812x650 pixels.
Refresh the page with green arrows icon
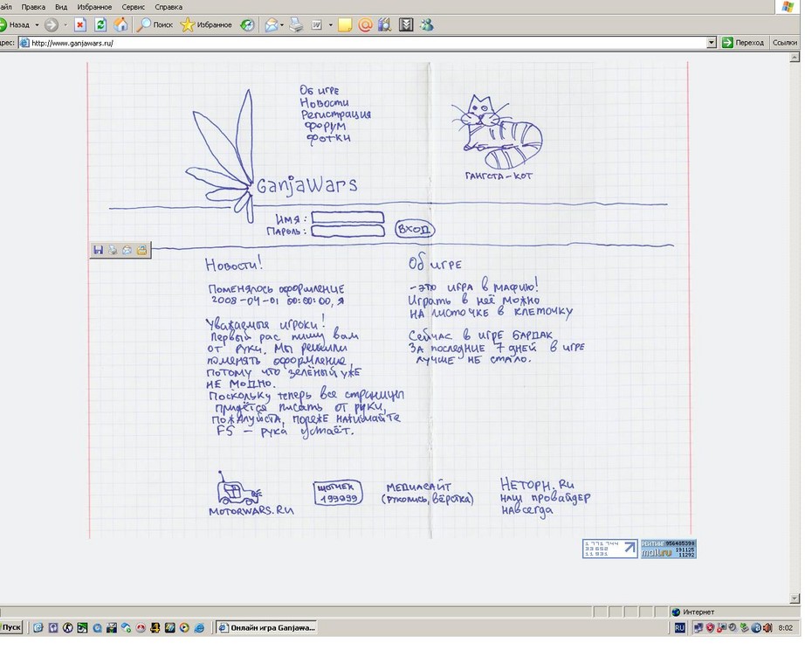(x=100, y=24)
